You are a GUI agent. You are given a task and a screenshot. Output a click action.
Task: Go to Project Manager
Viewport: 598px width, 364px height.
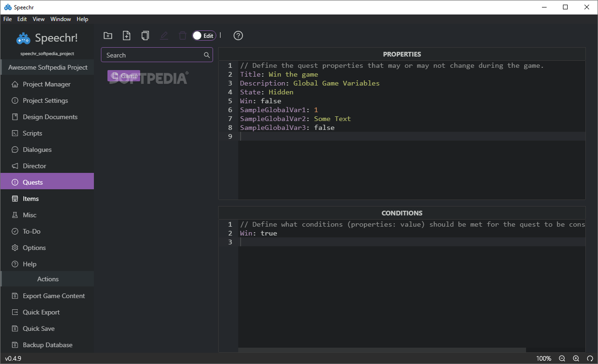47,84
